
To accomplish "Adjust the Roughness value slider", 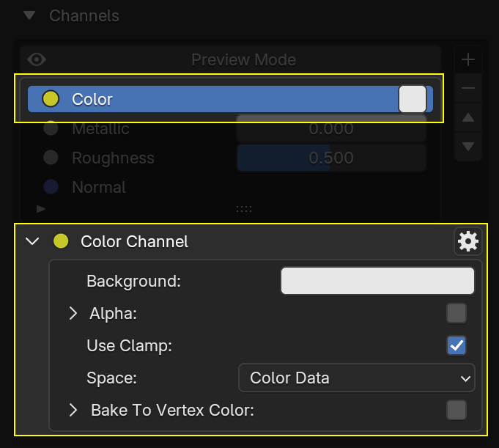I will (331, 158).
